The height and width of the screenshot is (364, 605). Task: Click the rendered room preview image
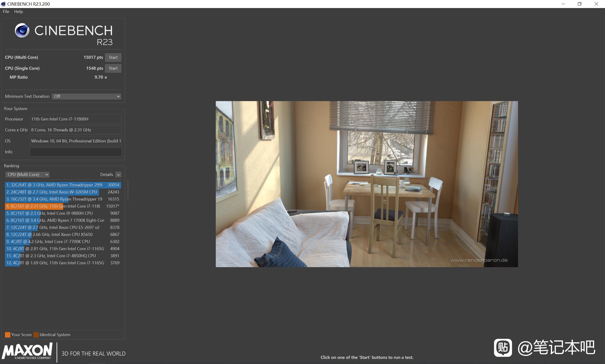click(367, 184)
